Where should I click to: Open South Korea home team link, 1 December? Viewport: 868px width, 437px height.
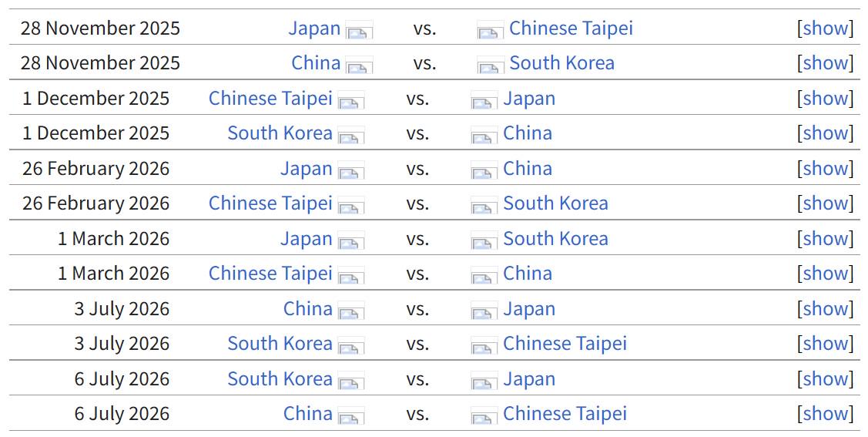[280, 133]
